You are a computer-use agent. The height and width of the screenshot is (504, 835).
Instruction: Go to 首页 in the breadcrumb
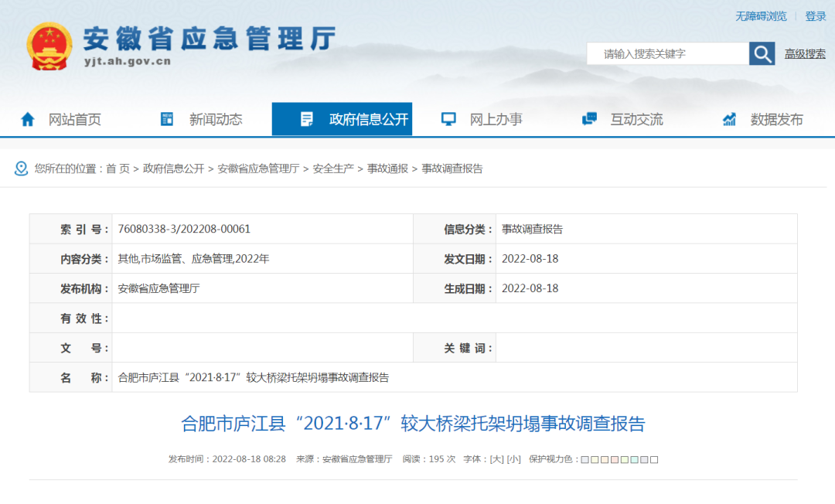(x=118, y=169)
